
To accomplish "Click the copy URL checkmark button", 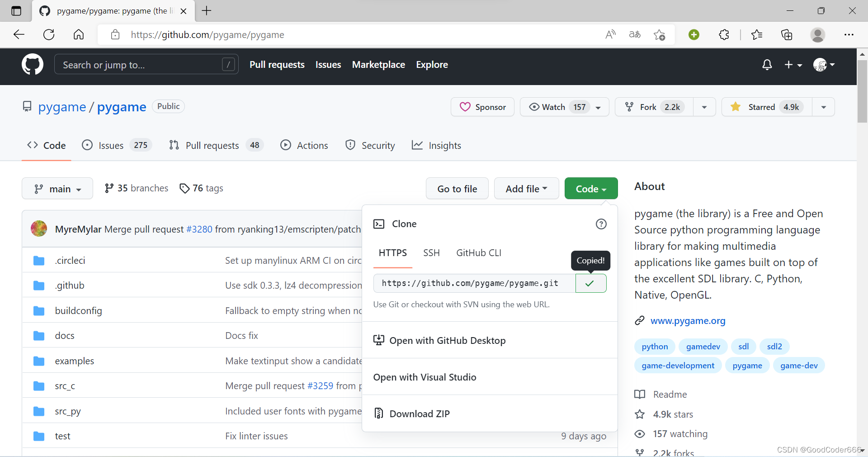I will coord(590,283).
